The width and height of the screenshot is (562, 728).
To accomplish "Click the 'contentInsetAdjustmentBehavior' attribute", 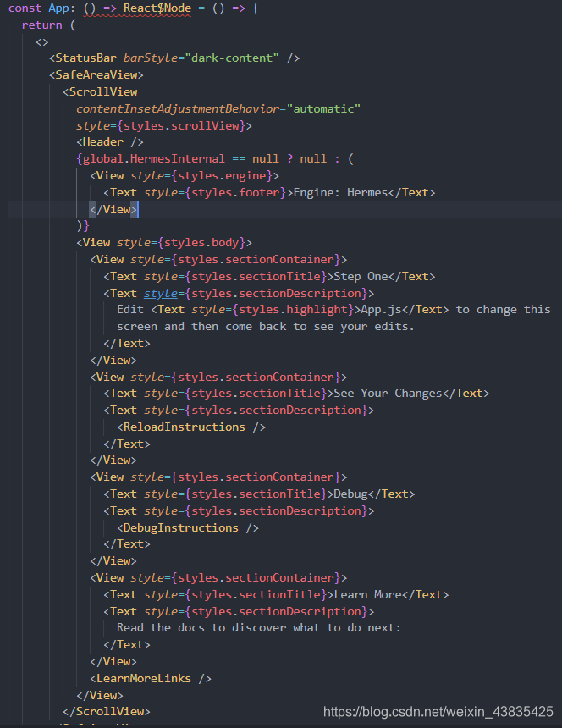I will (178, 108).
